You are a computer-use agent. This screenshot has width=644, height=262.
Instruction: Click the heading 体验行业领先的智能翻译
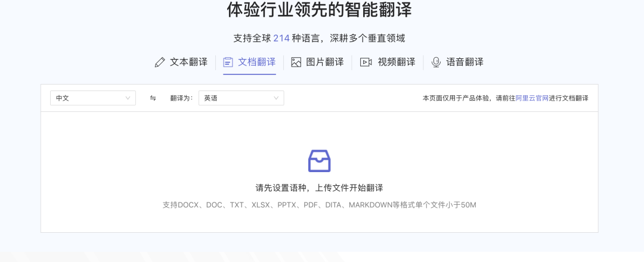click(x=319, y=10)
